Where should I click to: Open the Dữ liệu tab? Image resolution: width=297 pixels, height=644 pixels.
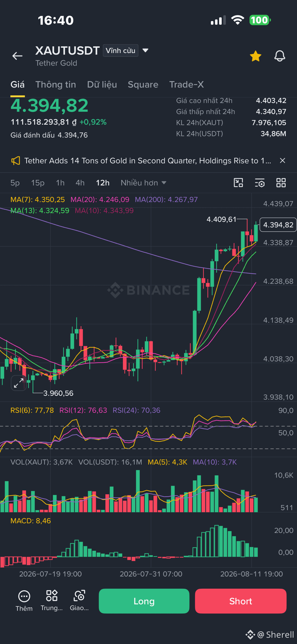point(102,85)
